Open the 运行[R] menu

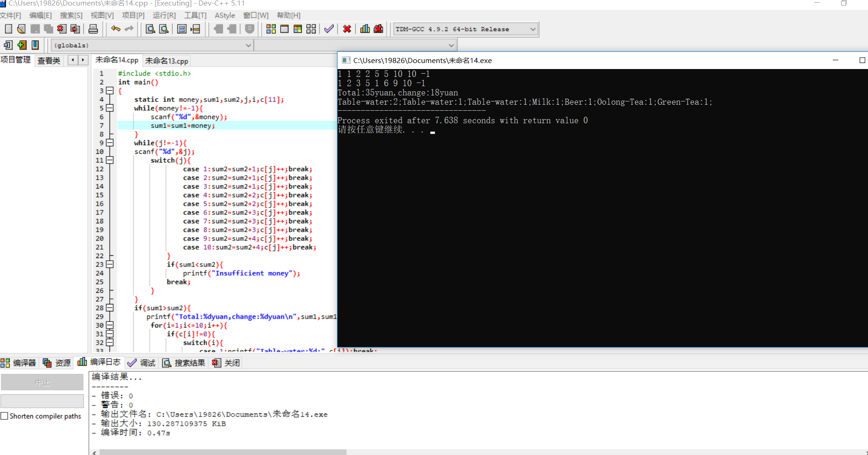click(164, 15)
